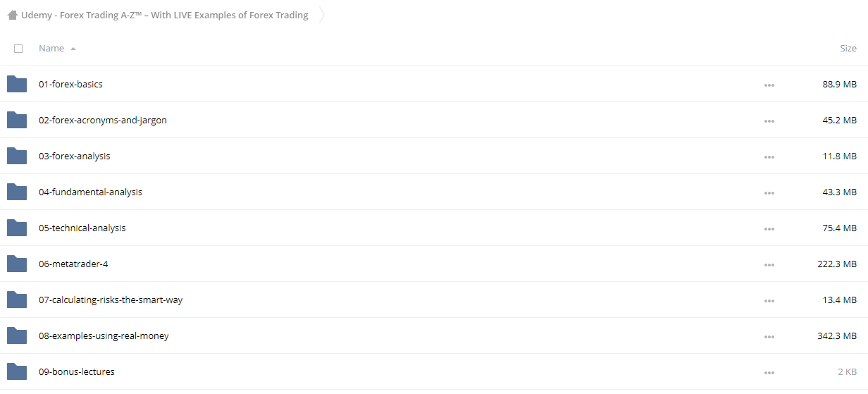This screenshot has height=394, width=868.
Task: Open more options for 08-examples-using-real-money
Action: [x=769, y=337]
